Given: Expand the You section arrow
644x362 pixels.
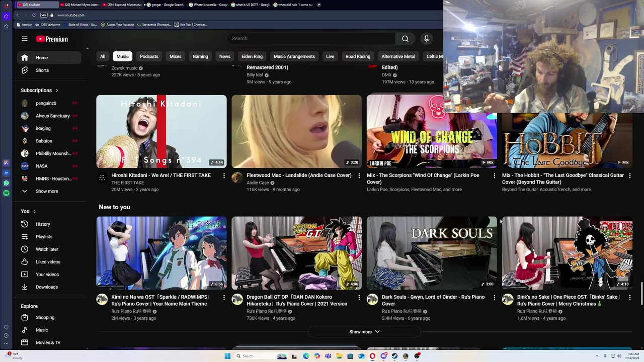Looking at the screenshot, I should (x=34, y=211).
